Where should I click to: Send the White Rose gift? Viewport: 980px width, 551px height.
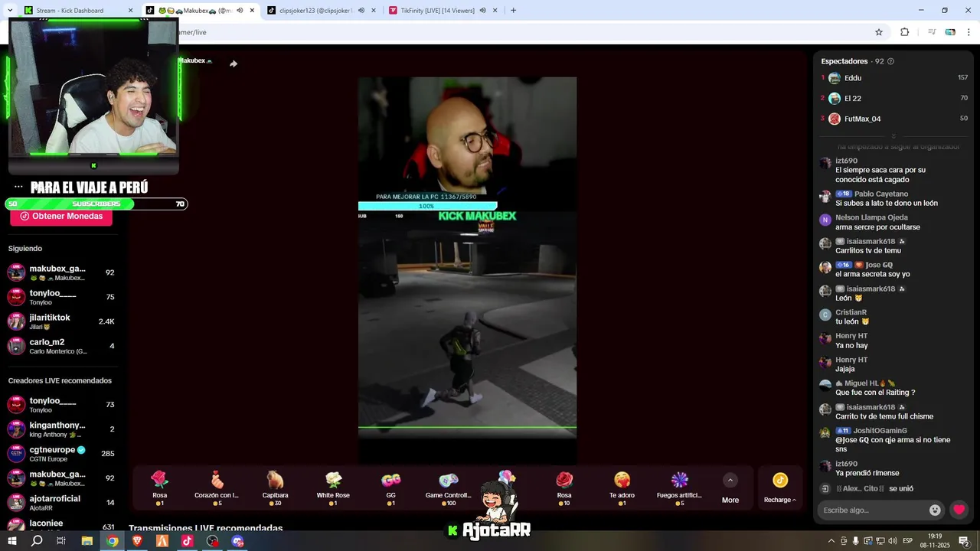tap(333, 488)
